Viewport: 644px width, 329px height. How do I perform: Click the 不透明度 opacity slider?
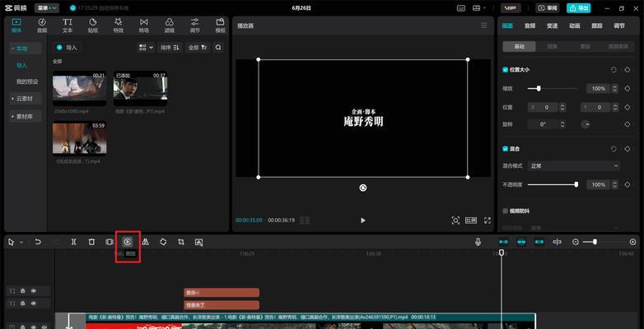[x=553, y=184]
